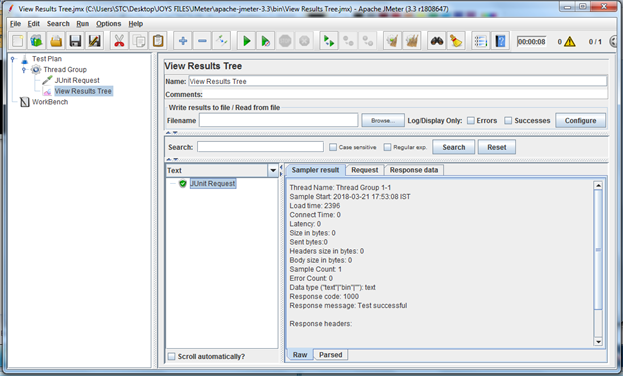Click the Save As icon
This screenshot has width=623, height=376.
[x=95, y=41]
